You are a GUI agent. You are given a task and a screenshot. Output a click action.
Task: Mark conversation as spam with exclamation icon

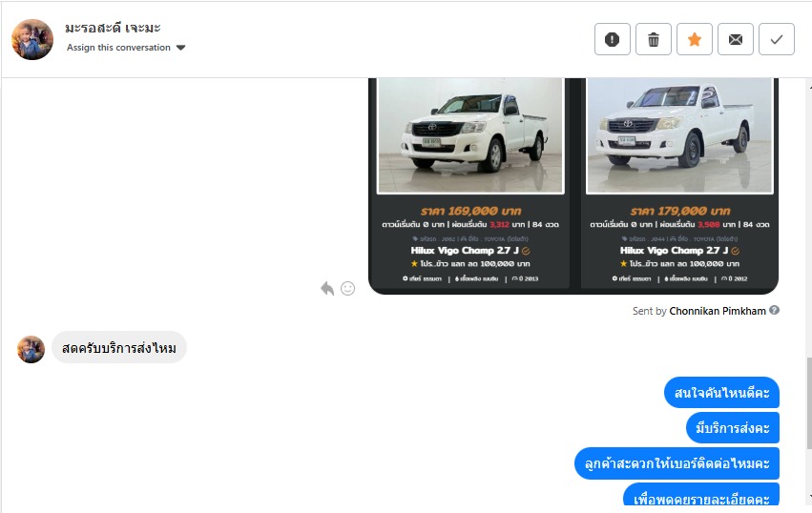613,39
